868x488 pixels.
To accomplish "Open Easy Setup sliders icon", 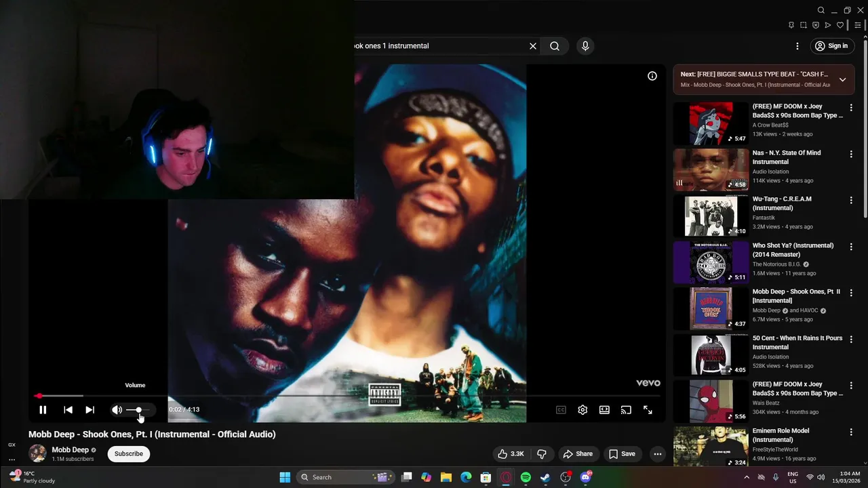I will pyautogui.click(x=858, y=25).
